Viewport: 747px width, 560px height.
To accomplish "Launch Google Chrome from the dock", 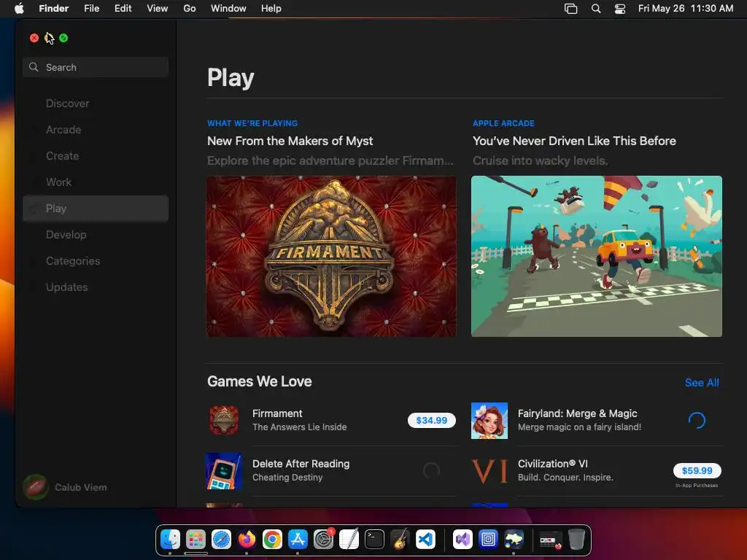I will click(x=272, y=540).
